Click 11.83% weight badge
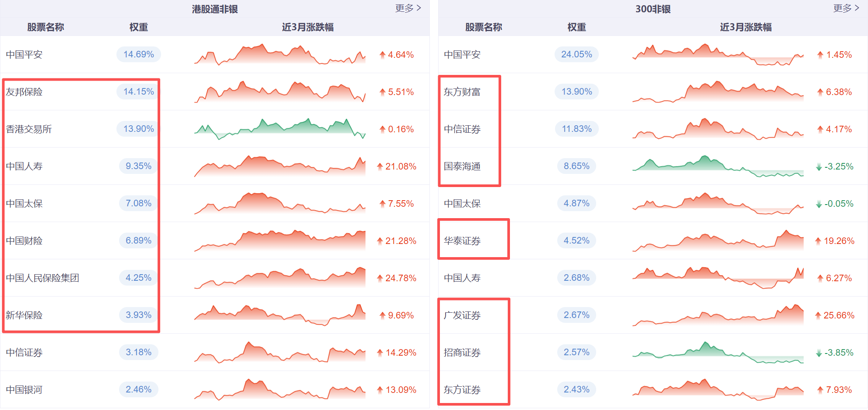Image resolution: width=868 pixels, height=410 pixels. tap(577, 129)
